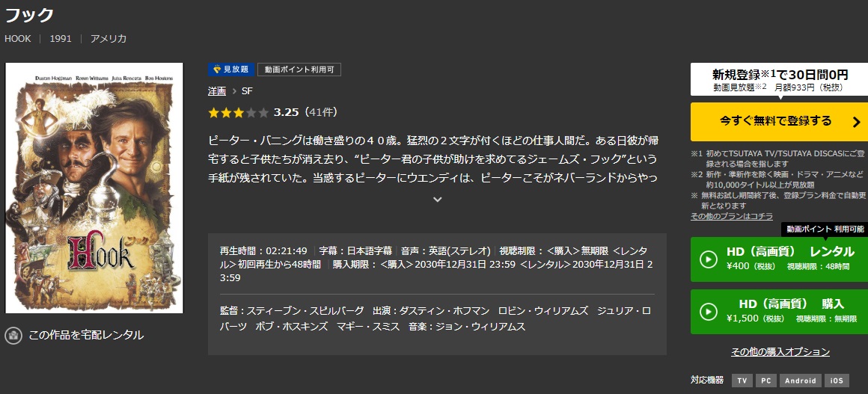
Task: Click play icon on the rental button
Action: (709, 259)
